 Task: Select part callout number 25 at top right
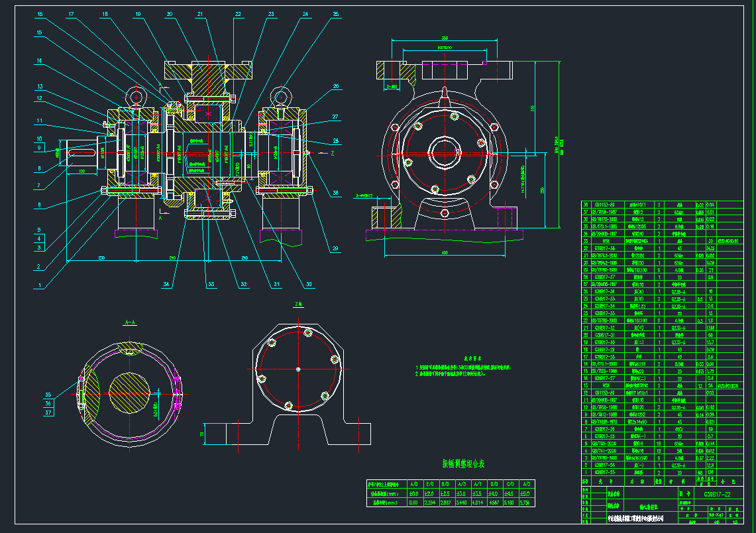click(x=336, y=13)
